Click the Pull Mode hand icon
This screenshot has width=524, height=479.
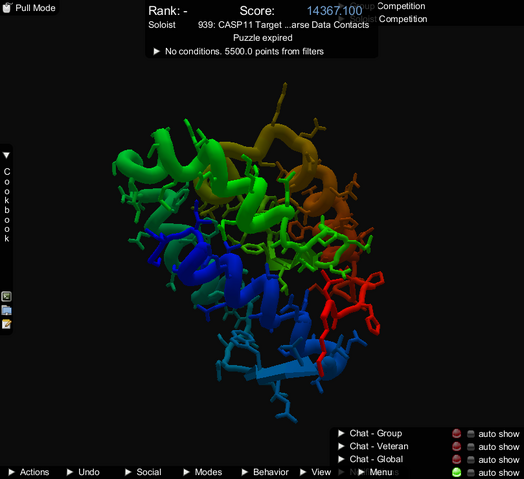point(7,7)
